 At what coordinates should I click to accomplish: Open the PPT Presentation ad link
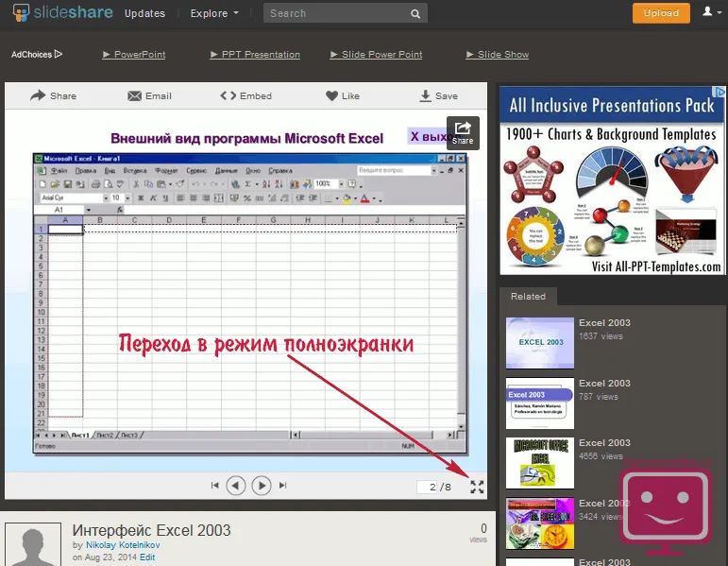click(x=255, y=55)
